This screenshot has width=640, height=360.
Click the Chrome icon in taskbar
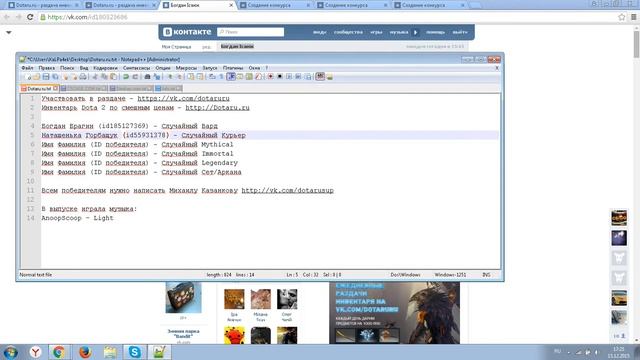[59, 352]
